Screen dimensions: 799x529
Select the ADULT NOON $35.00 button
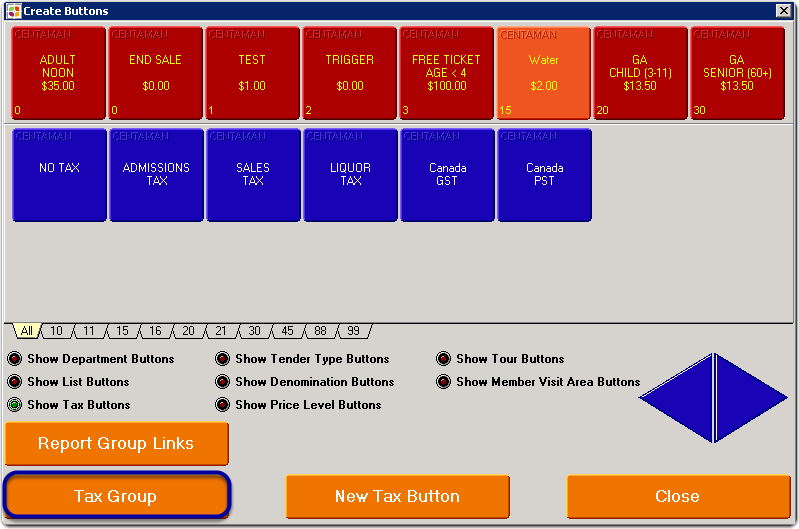[59, 73]
